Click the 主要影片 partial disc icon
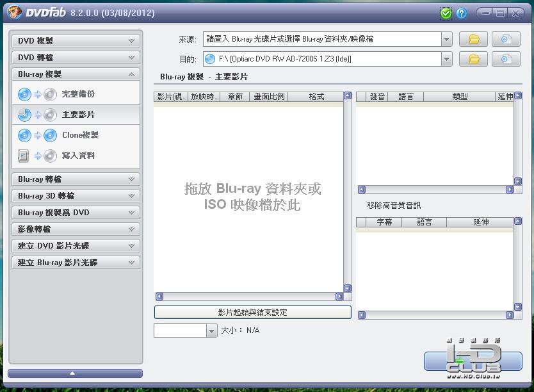 coord(37,115)
